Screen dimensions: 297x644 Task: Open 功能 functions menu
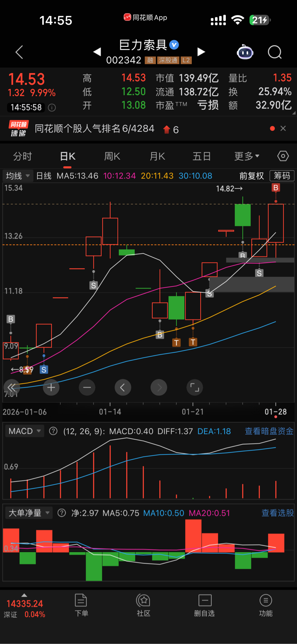point(266,605)
